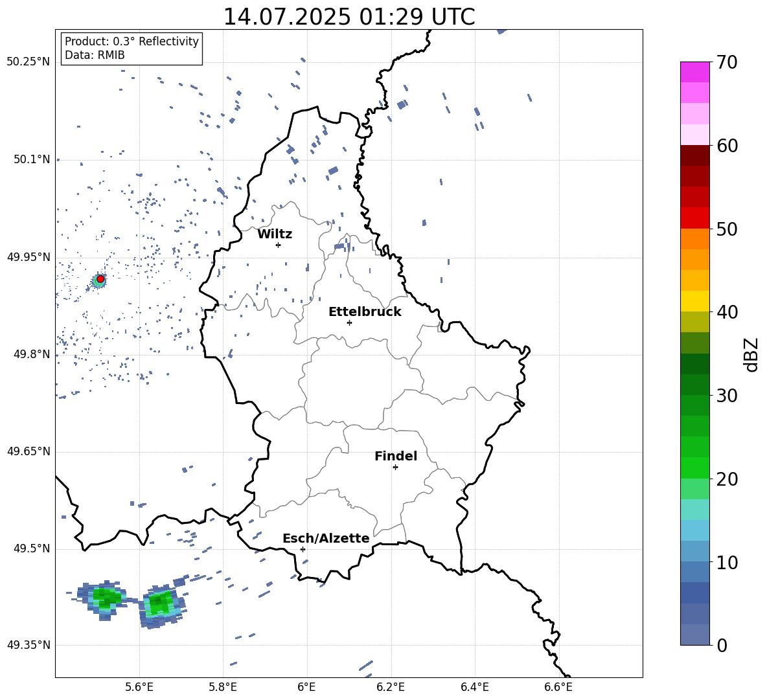Screen dimensions: 767x700
Task: Select the Wiltz station label
Action: tap(275, 234)
